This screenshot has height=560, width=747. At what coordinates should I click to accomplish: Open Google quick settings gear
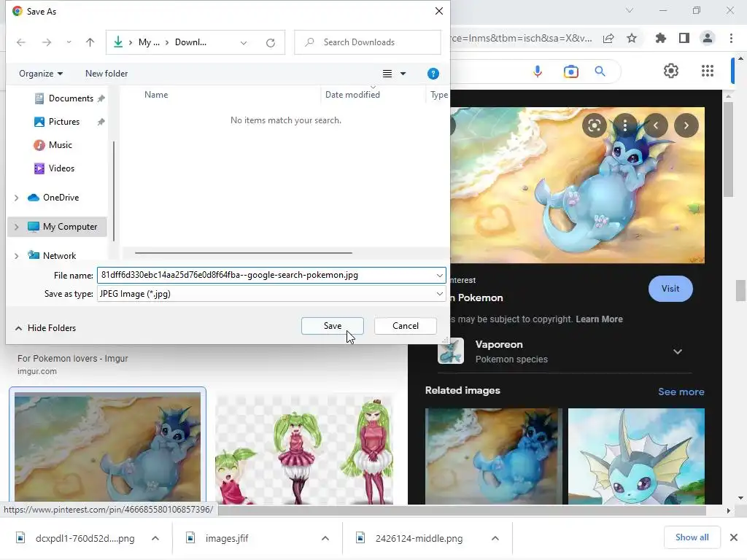[x=671, y=71]
